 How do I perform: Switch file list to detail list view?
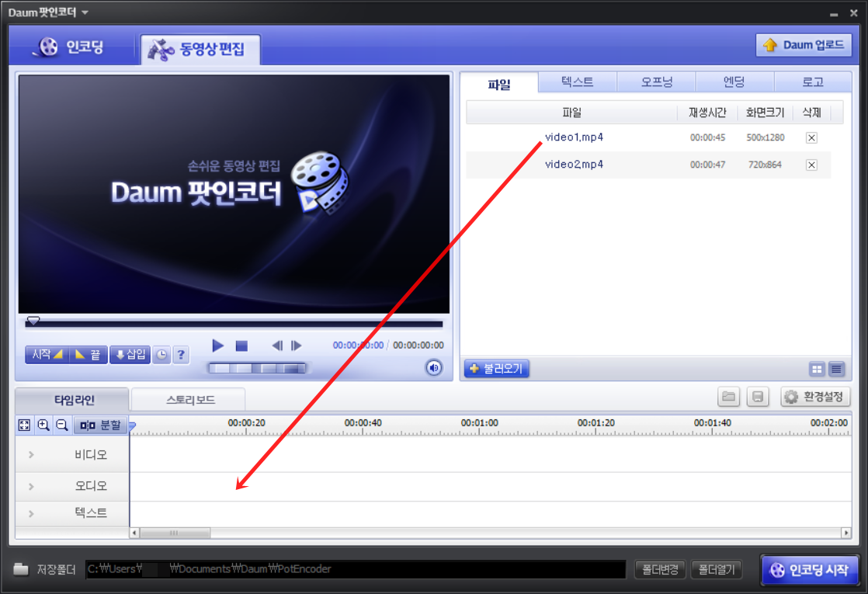pos(836,369)
